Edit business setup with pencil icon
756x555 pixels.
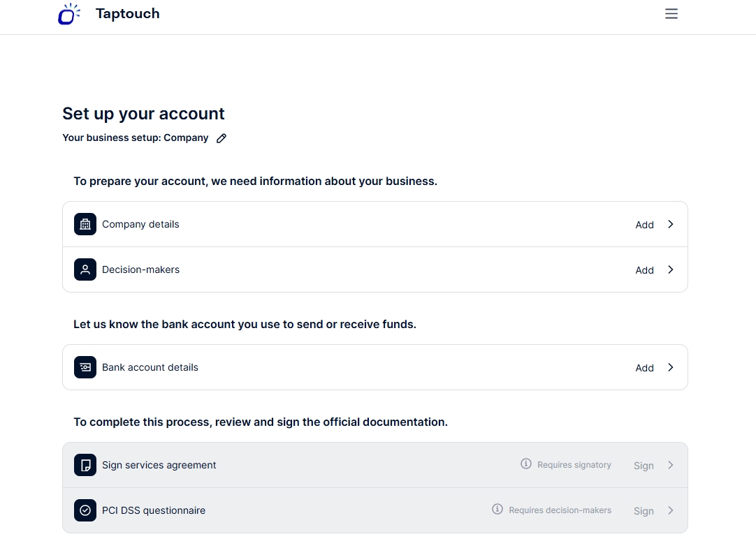[221, 138]
